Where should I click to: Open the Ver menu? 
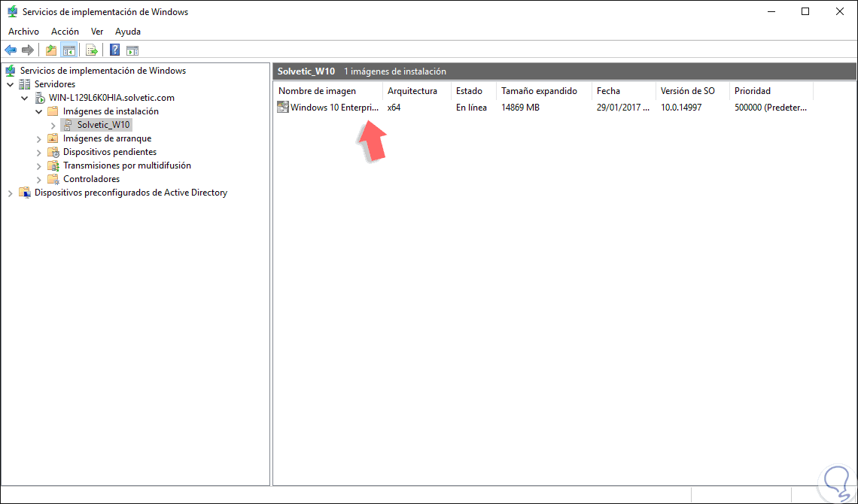coord(97,32)
